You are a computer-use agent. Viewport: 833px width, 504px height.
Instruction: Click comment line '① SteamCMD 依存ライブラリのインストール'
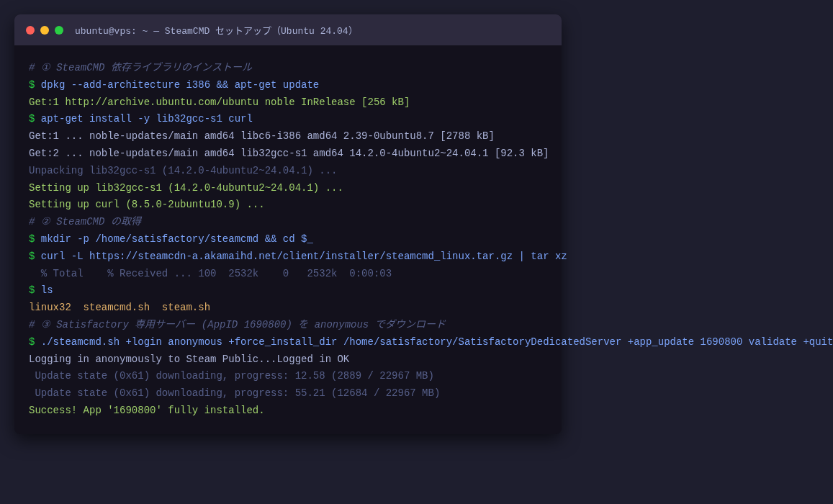tap(140, 68)
